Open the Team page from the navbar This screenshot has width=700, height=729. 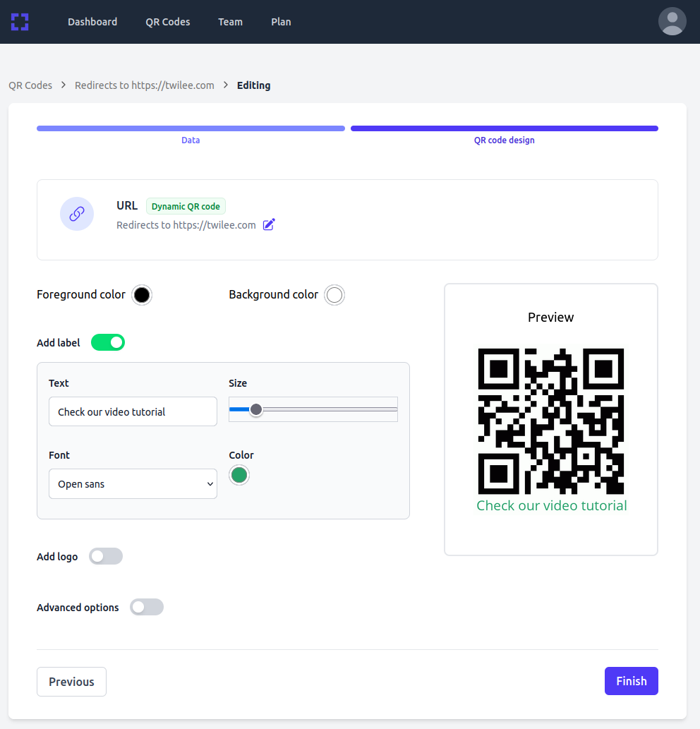(x=231, y=22)
